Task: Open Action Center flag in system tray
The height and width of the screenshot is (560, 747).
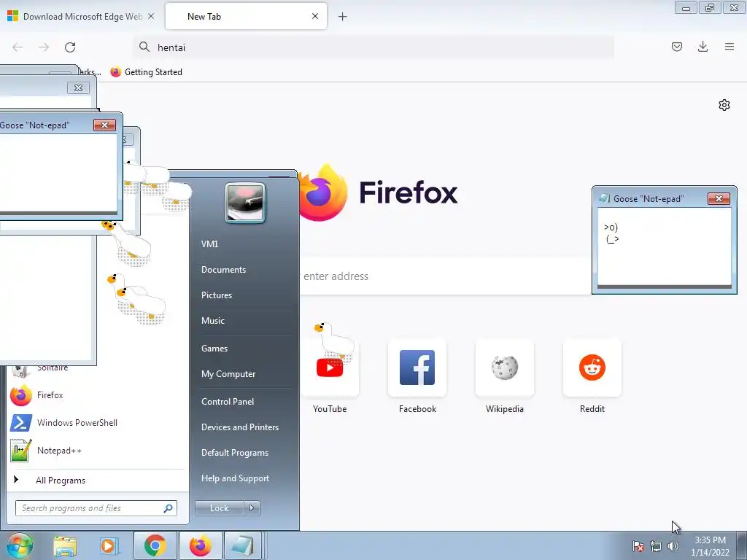Action: pos(638,546)
